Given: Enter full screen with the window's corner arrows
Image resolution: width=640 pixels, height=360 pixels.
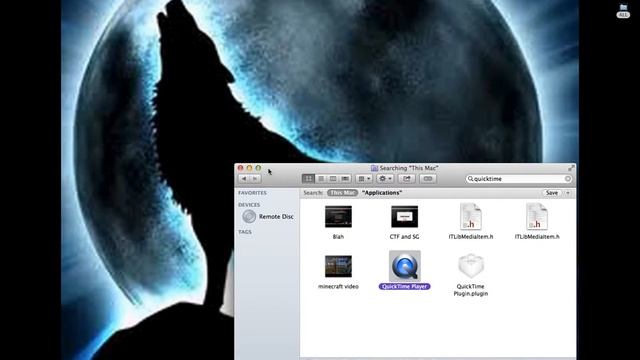Looking at the screenshot, I should pyautogui.click(x=571, y=168).
